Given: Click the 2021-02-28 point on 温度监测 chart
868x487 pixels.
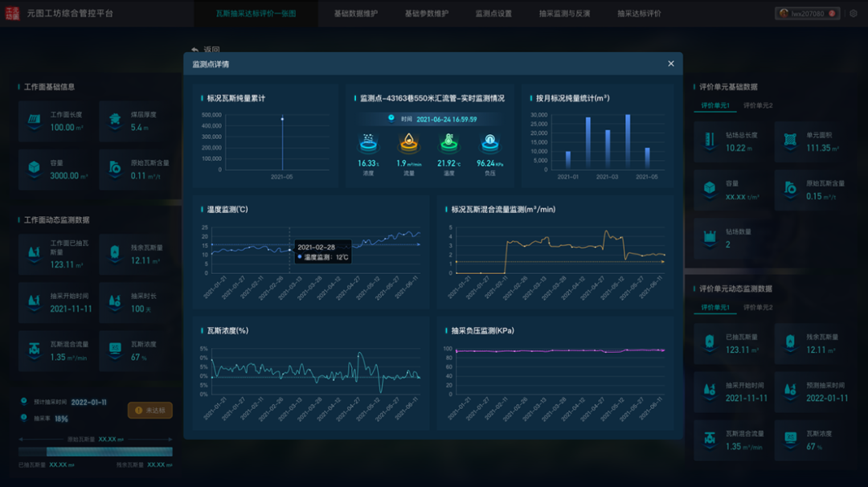Looking at the screenshot, I should pos(289,250).
